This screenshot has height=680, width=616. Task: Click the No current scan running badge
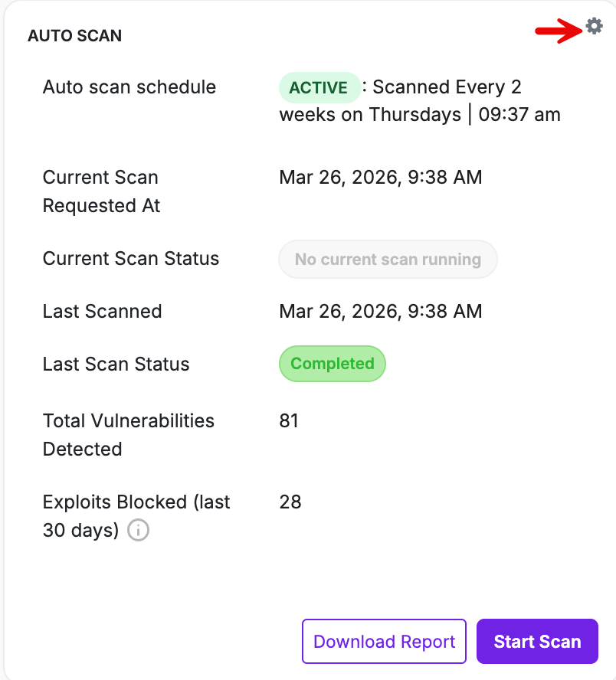point(388,259)
